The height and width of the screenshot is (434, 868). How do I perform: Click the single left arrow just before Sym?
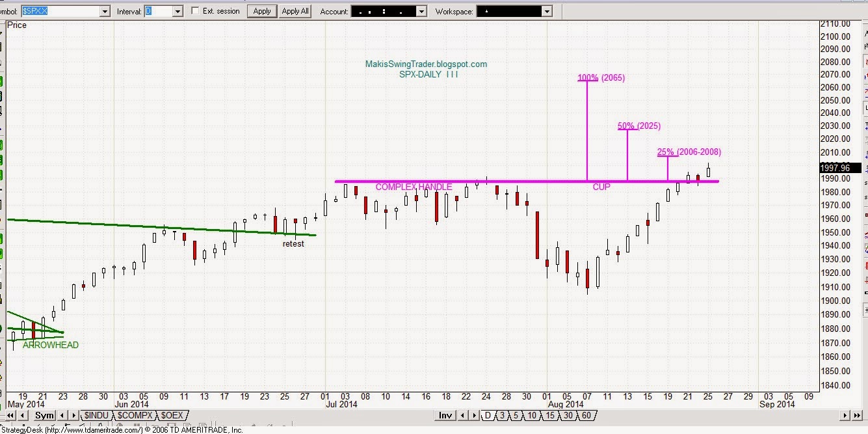coord(23,415)
